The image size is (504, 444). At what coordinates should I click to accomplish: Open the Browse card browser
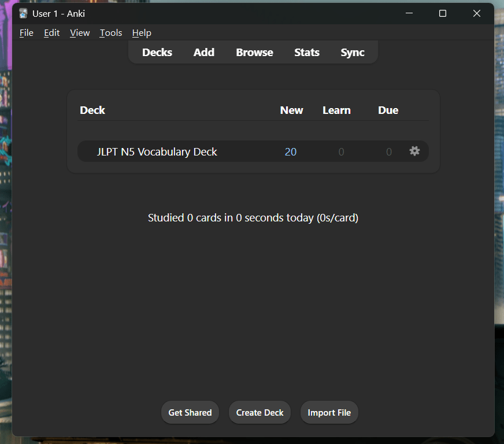point(254,53)
